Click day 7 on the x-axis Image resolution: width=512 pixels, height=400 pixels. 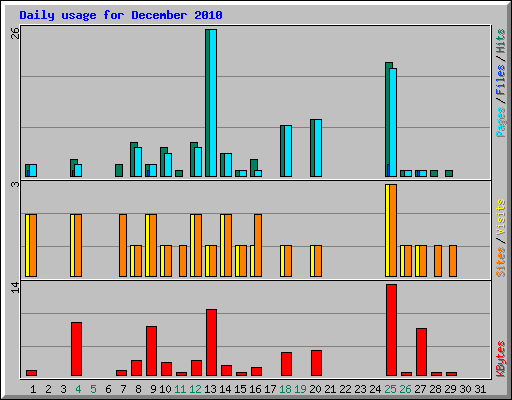point(123,389)
